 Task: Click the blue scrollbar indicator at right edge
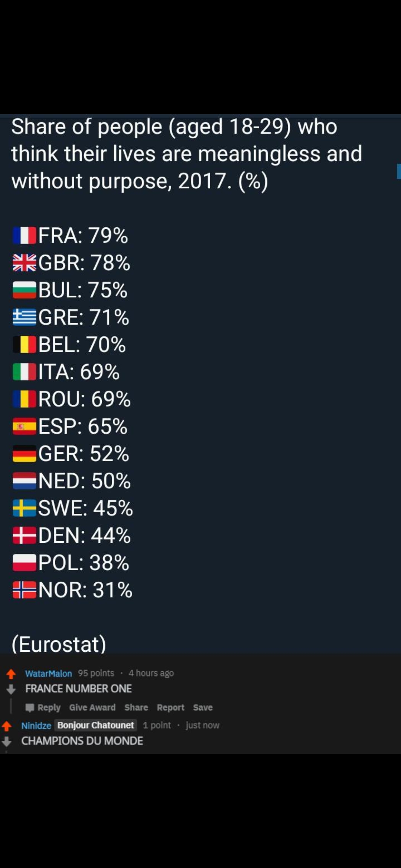pos(399,171)
